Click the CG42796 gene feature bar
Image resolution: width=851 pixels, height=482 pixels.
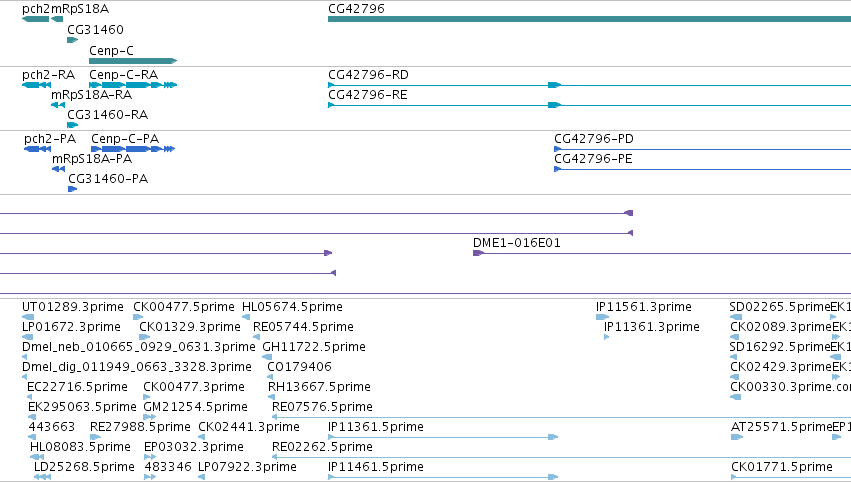589,19
